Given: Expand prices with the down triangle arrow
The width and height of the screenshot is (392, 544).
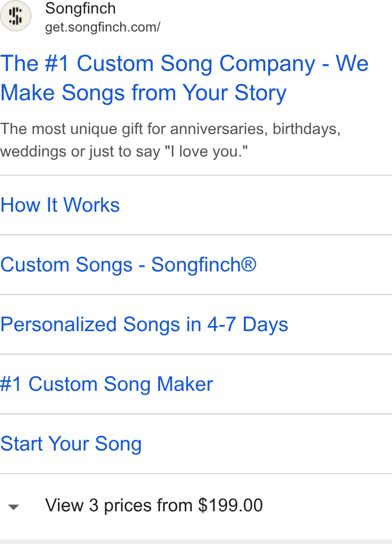Looking at the screenshot, I should coord(14,507).
